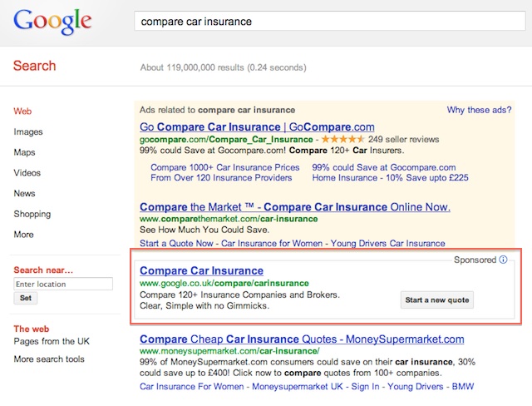Click the Start a new quote button
This screenshot has width=532, height=406.
(437, 300)
